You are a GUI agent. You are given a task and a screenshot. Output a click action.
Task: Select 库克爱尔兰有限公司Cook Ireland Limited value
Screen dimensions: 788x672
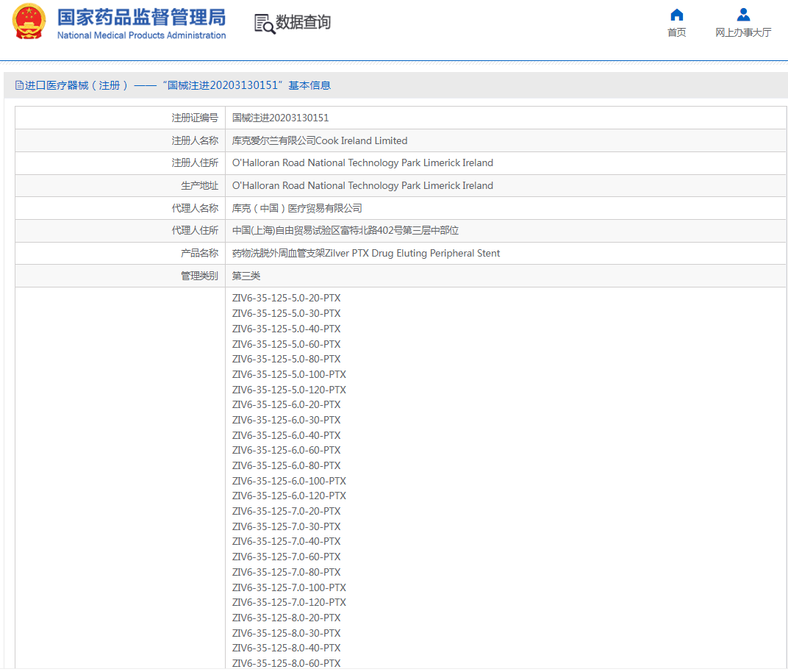point(320,140)
